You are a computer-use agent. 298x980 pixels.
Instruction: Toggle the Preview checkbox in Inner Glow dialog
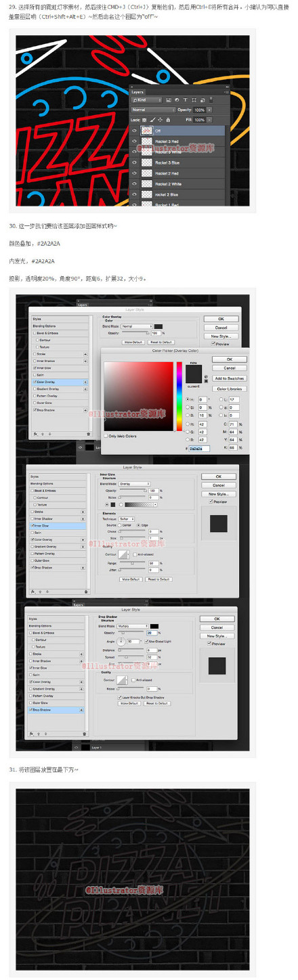point(211,502)
